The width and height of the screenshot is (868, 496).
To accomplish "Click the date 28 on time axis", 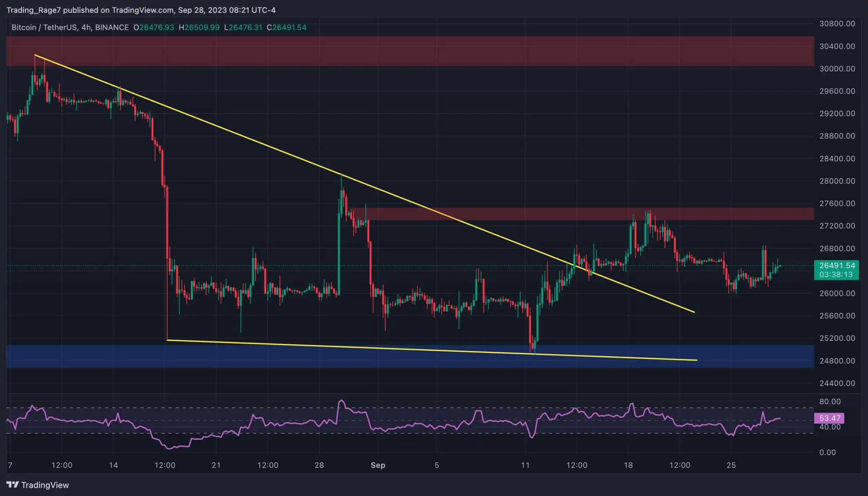I will pos(319,466).
